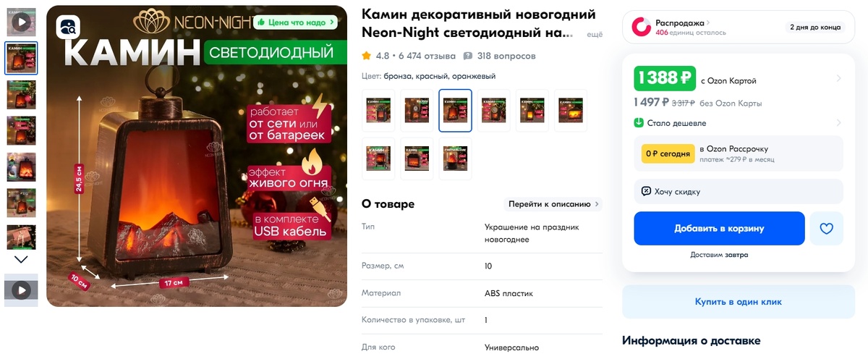Click the Хочу скидку discount icon
This screenshot has height=354, width=868.
point(646,192)
